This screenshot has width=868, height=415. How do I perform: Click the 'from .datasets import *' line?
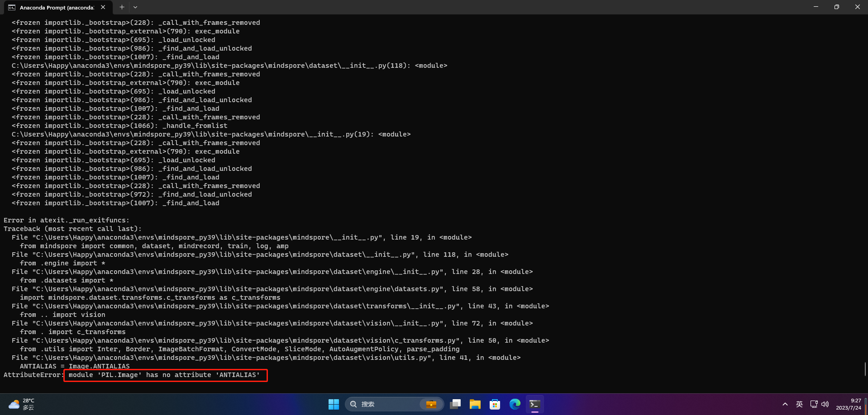(67, 280)
